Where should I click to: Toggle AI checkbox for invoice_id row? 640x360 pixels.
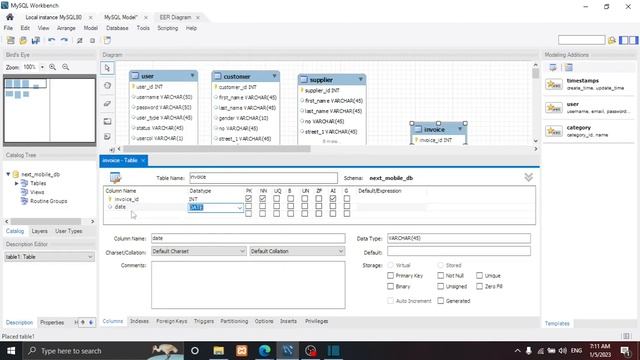333,199
